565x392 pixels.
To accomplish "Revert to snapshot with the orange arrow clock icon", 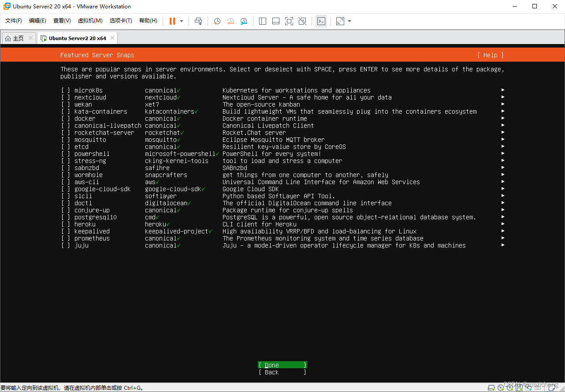I will point(230,21).
